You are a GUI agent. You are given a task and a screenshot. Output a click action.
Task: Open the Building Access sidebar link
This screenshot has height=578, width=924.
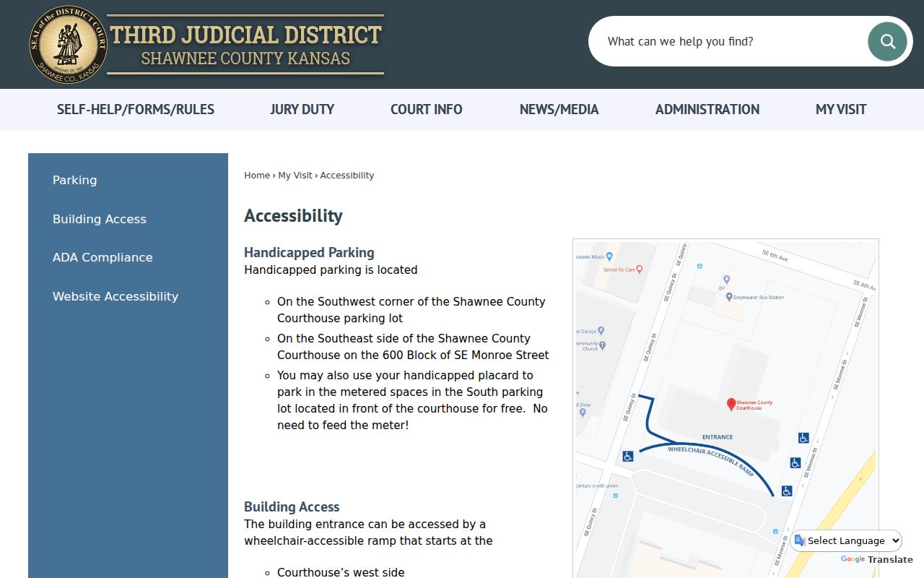tap(100, 219)
